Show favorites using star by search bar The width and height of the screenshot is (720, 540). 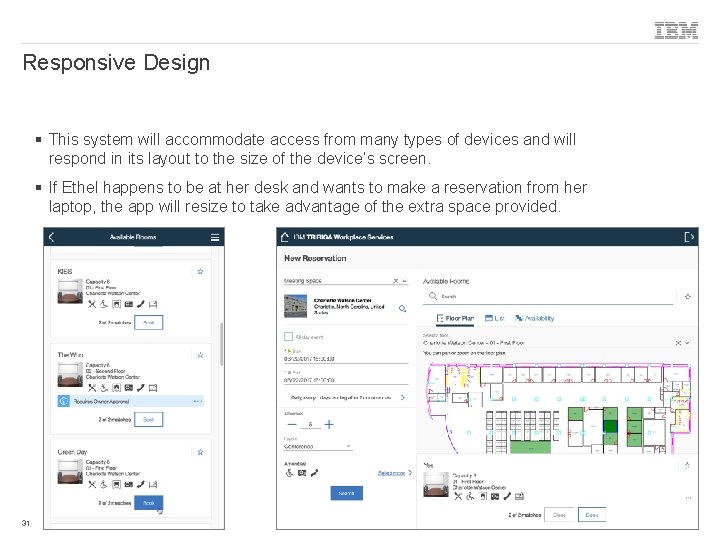pyautogui.click(x=687, y=297)
